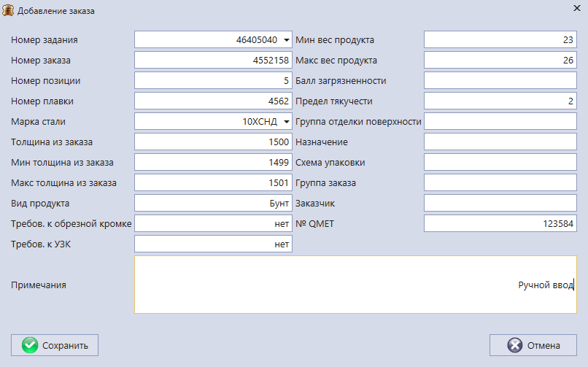Screen dimensions: 588x367
Task: Focus the Мин вес продукта field
Action: (500, 39)
